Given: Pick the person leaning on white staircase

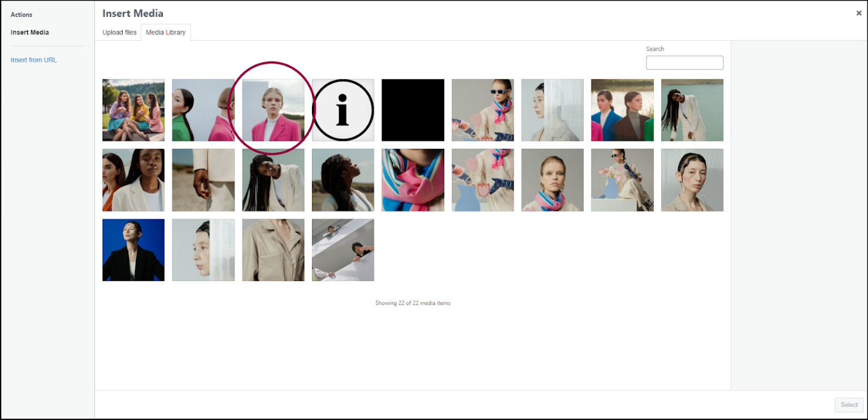Looking at the screenshot, I should (343, 249).
